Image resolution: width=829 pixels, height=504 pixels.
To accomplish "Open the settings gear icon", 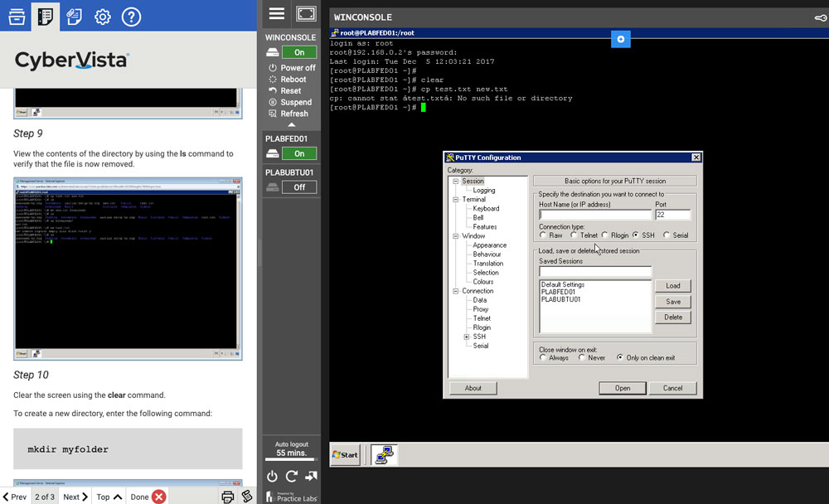I will pyautogui.click(x=103, y=17).
